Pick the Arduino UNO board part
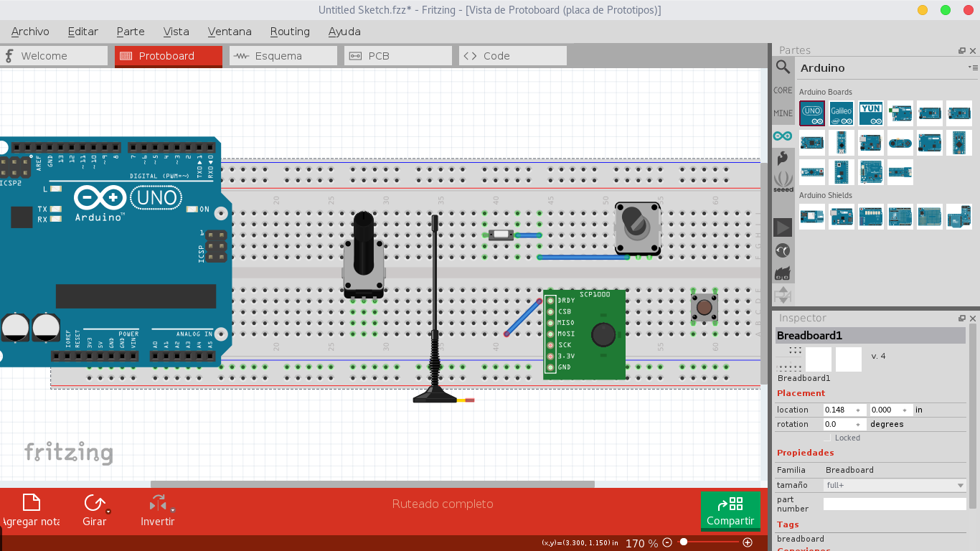Image resolution: width=980 pixels, height=551 pixels. [x=812, y=113]
